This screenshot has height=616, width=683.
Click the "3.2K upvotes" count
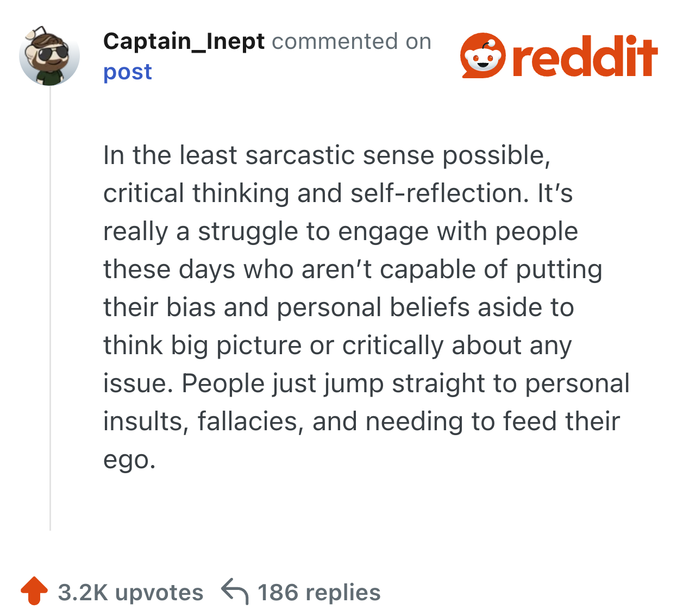pos(130,593)
